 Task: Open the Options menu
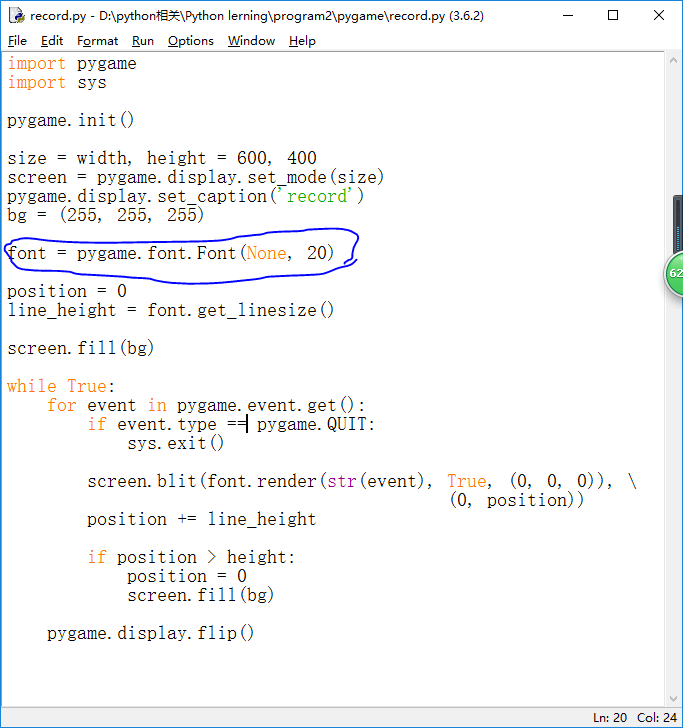point(190,41)
